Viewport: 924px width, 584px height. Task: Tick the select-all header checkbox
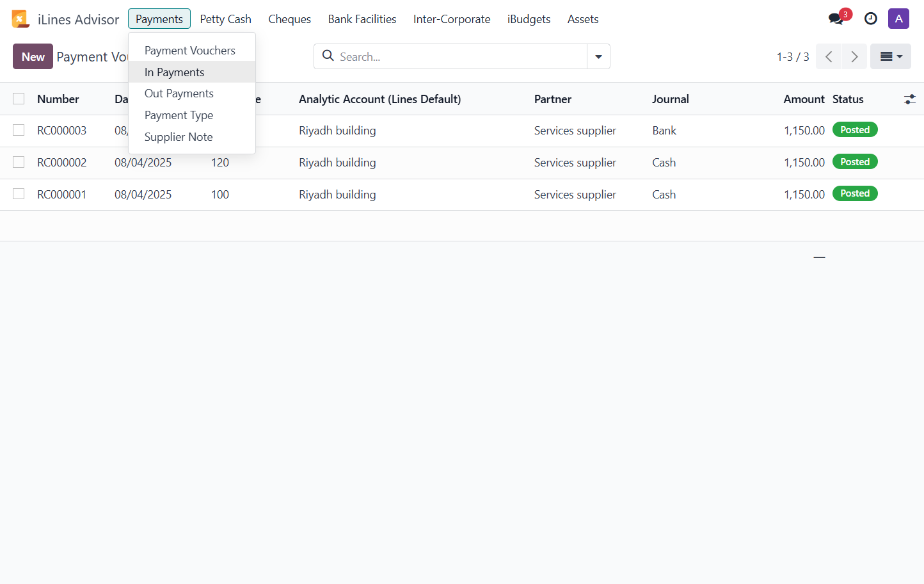pyautogui.click(x=19, y=99)
